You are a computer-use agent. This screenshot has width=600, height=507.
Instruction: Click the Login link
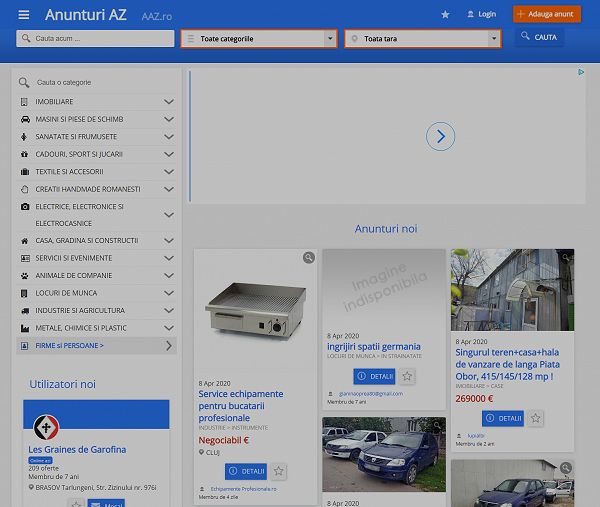click(x=481, y=15)
